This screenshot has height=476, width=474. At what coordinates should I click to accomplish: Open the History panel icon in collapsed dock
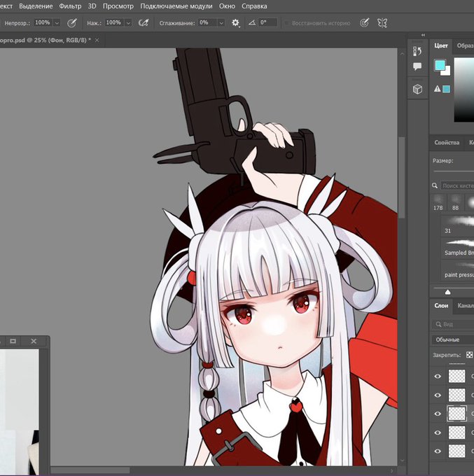[417, 51]
